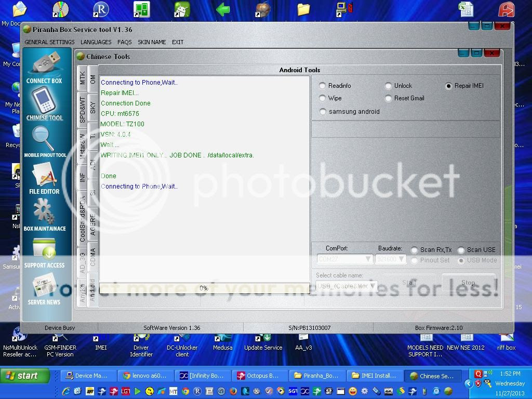Open Server News newspaper icon
Screen dimensions: 532x399
click(44, 289)
